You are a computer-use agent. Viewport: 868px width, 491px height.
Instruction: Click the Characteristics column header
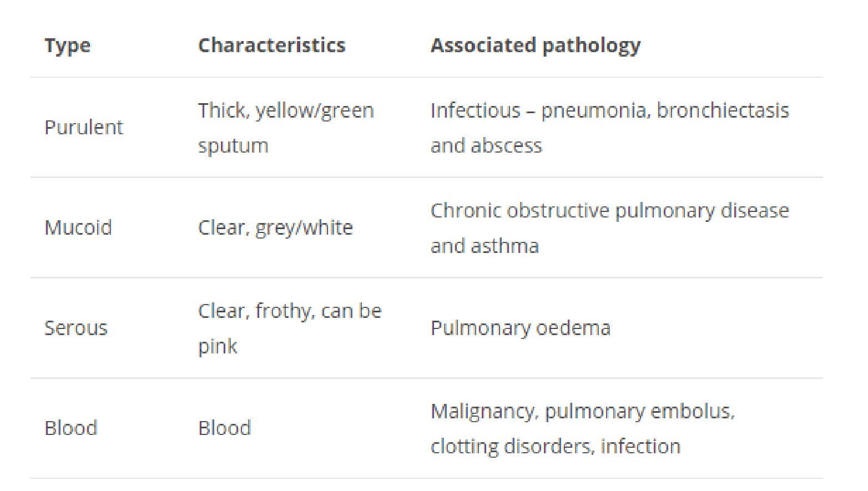[x=271, y=45]
